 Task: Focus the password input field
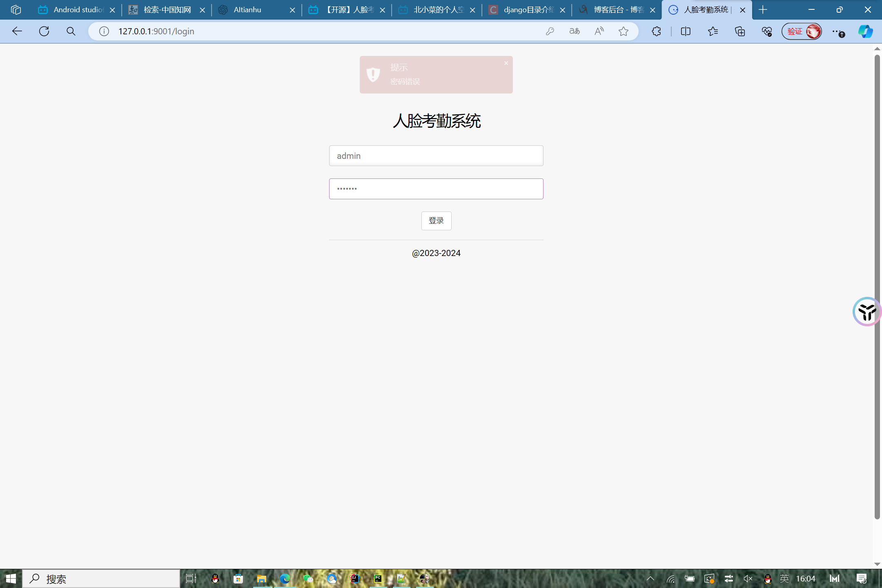click(x=436, y=189)
